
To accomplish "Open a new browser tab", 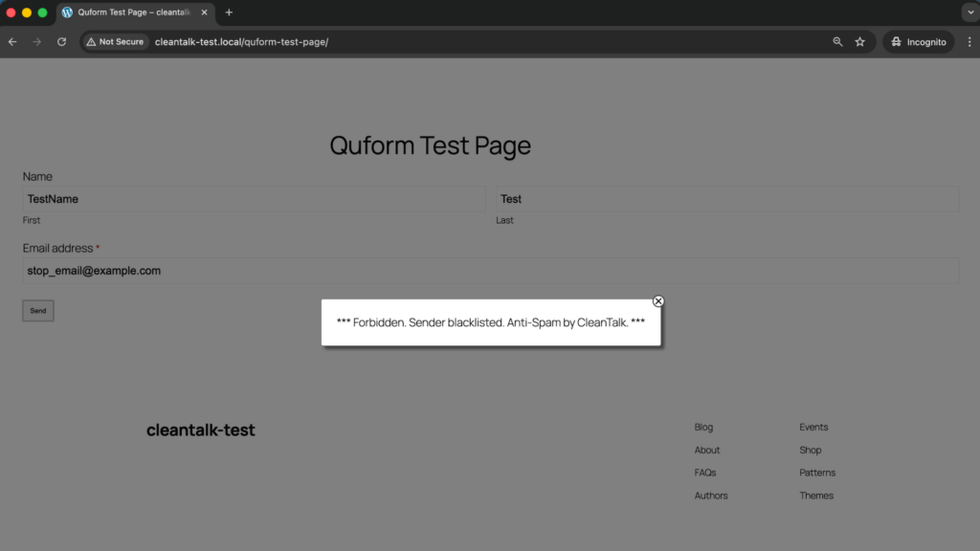I will (x=229, y=12).
